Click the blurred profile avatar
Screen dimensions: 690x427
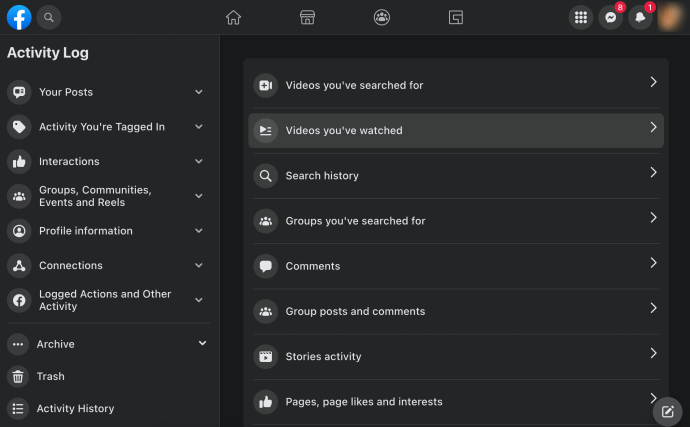tap(670, 18)
